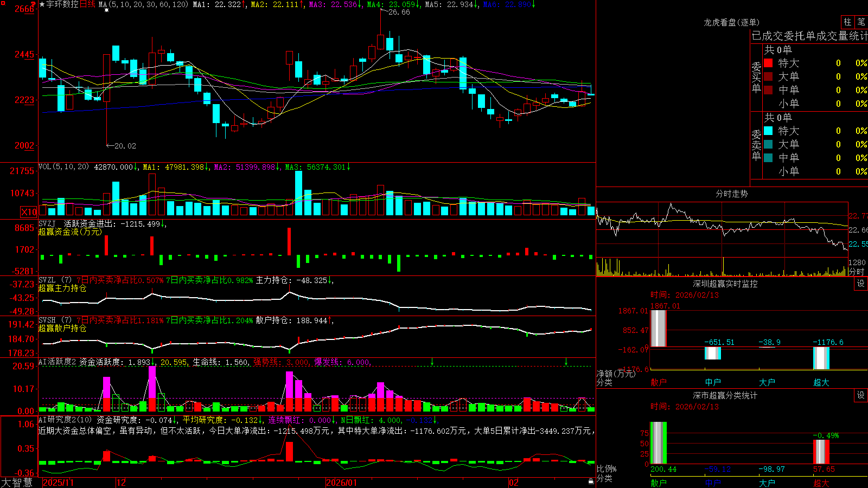Click the 资金活跃度: 1.893 value
The height and width of the screenshot is (488, 868).
point(115,362)
